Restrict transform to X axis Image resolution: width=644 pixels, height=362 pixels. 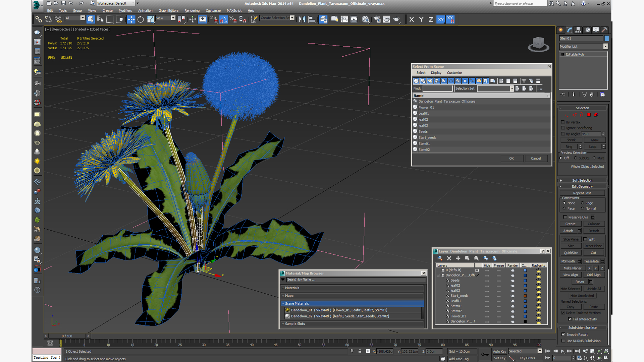(412, 19)
